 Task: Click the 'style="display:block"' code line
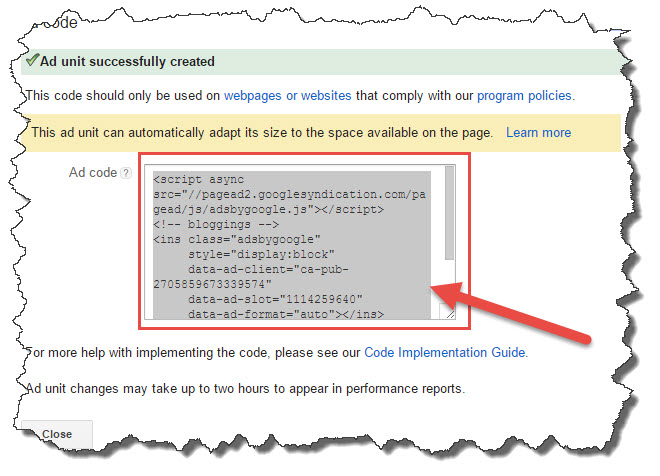tap(261, 254)
